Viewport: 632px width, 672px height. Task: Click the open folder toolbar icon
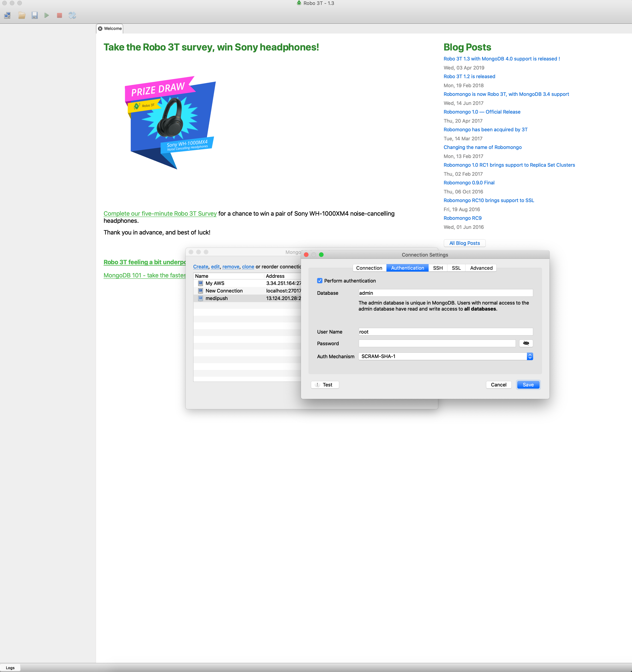point(22,15)
